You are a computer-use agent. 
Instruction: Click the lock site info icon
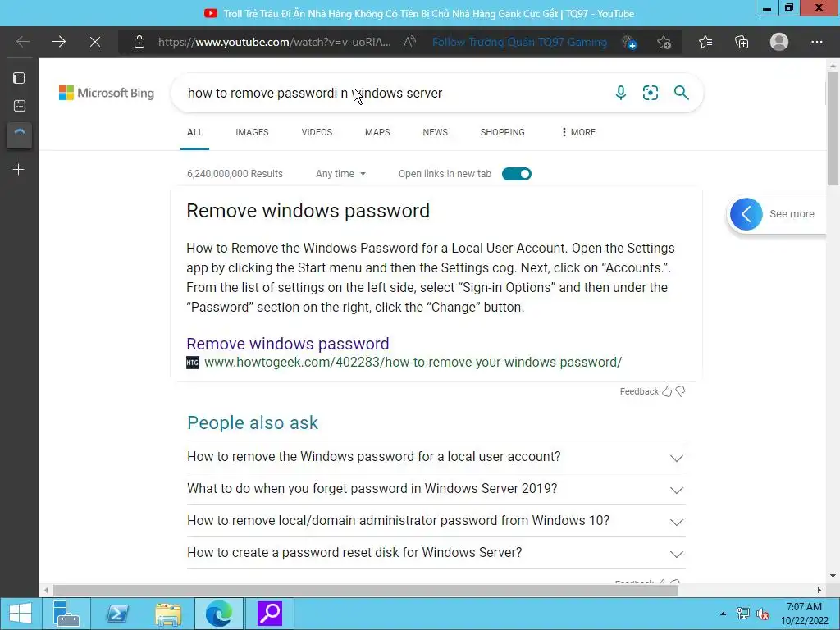point(139,42)
